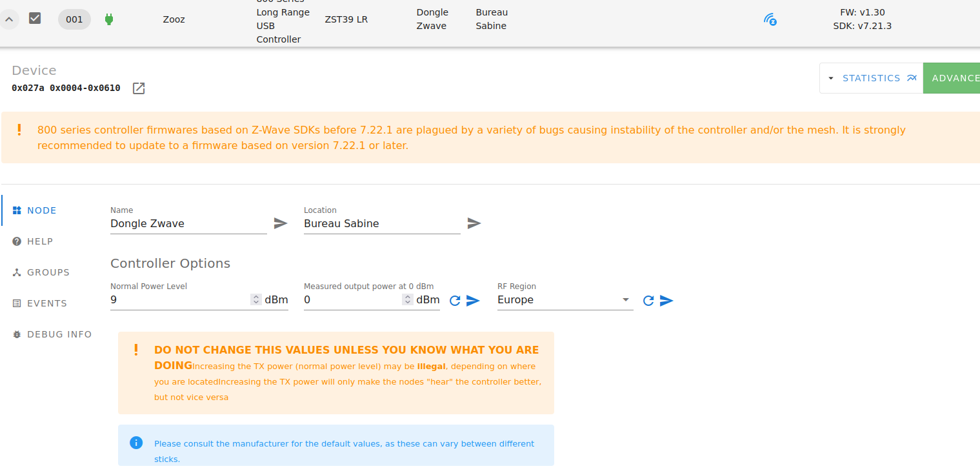Adjust the Normal Power Level stepper

coord(256,299)
